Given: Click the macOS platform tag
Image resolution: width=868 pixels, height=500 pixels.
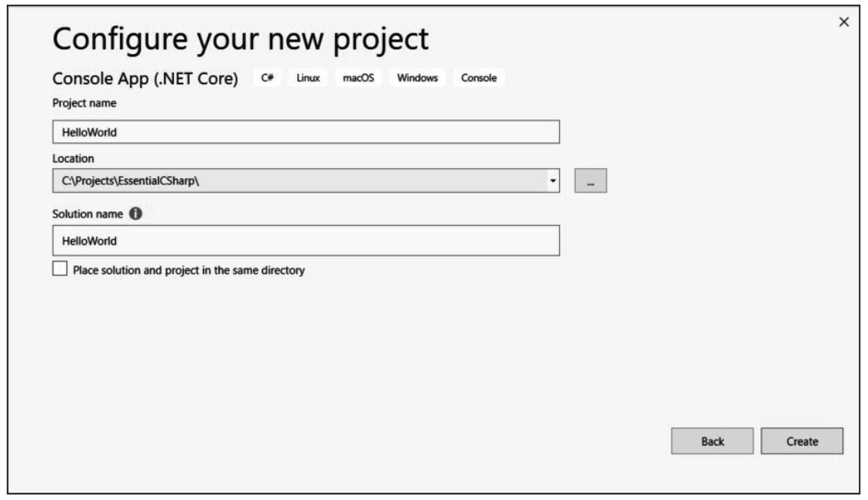Looking at the screenshot, I should point(357,79).
